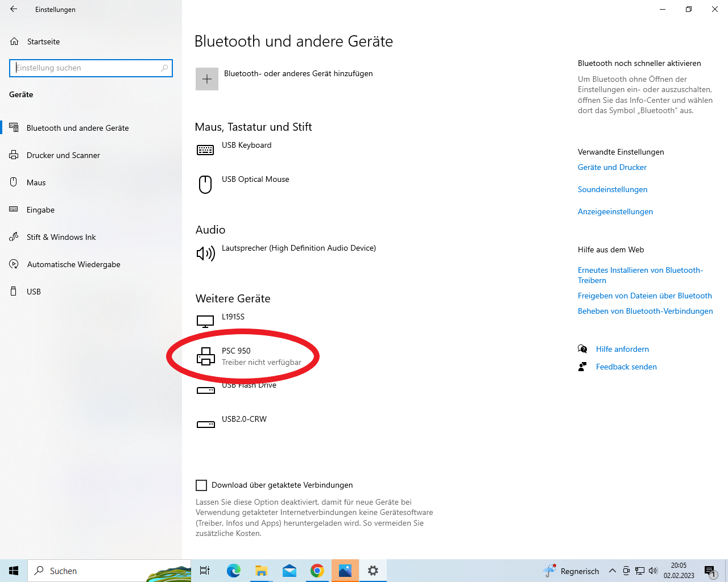Select L1915S device name
The height and width of the screenshot is (582, 728).
[x=233, y=317]
